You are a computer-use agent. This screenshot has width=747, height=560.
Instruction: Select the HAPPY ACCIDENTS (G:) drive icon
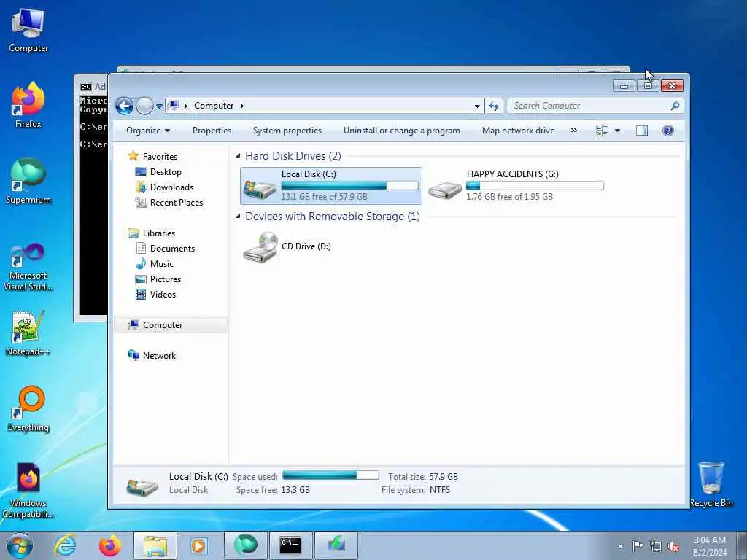[x=444, y=189]
